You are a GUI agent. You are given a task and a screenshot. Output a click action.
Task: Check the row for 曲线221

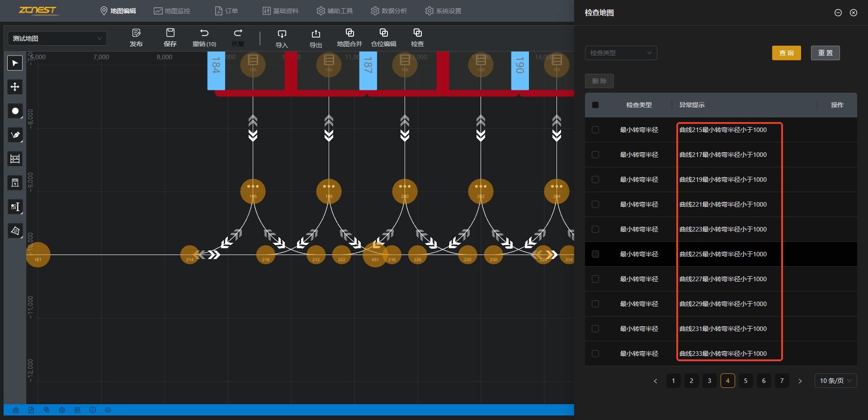tap(595, 204)
